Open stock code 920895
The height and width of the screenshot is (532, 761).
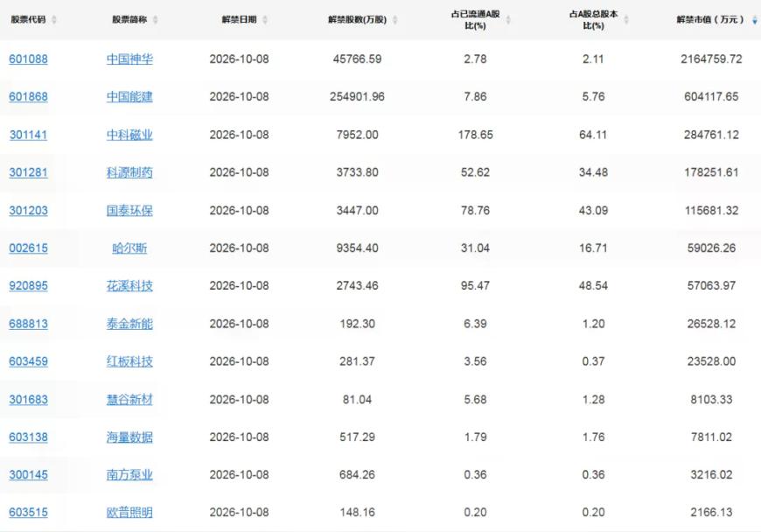point(28,286)
